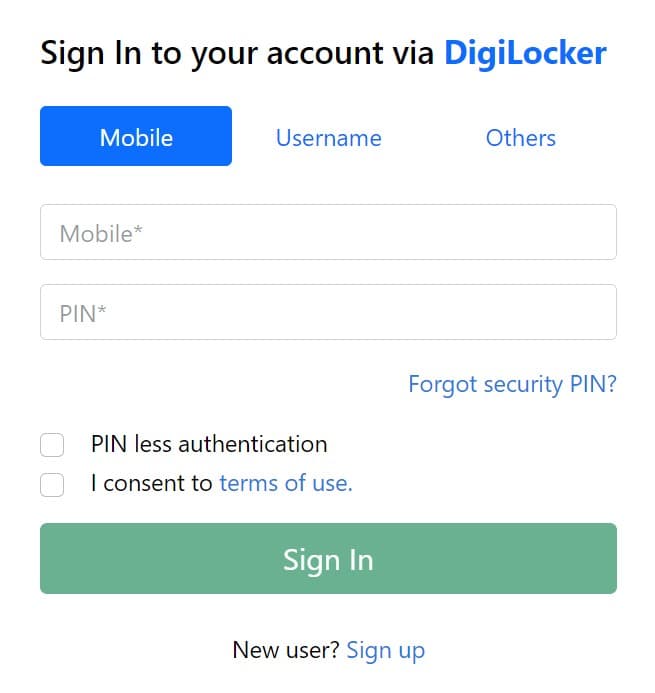Follow the Sign up link
This screenshot has width=655, height=693.
tap(385, 650)
